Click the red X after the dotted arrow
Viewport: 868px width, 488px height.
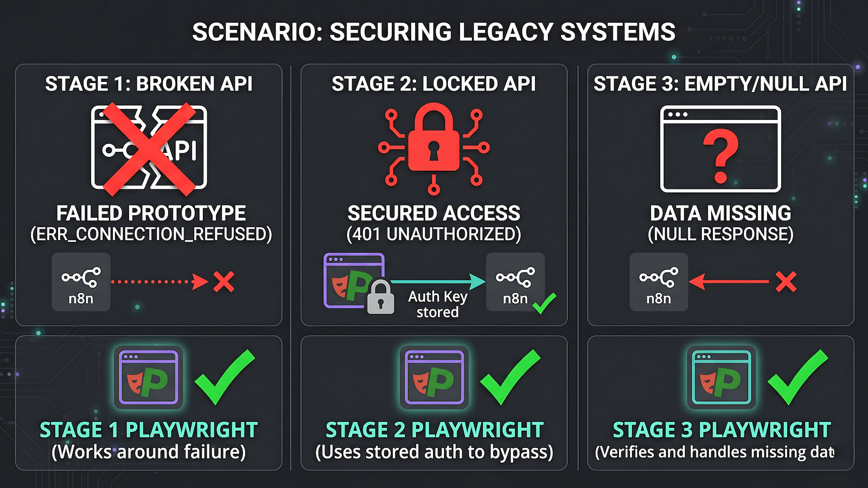224,282
